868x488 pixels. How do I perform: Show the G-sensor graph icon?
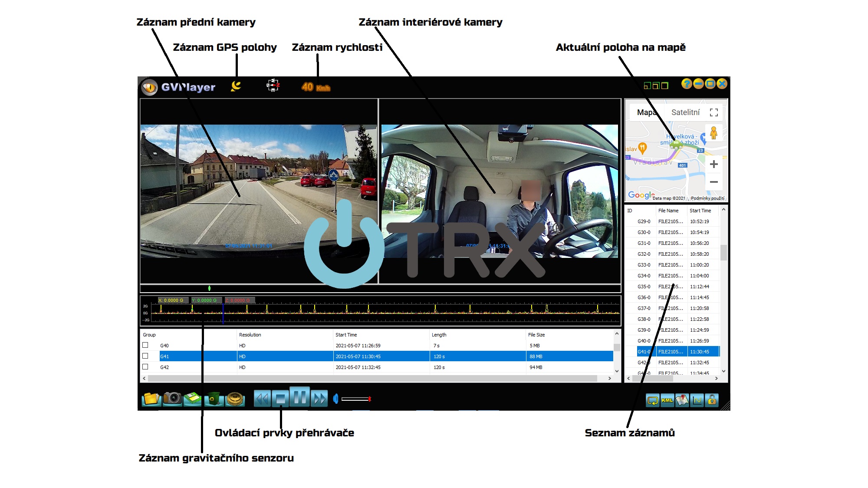[x=697, y=400]
